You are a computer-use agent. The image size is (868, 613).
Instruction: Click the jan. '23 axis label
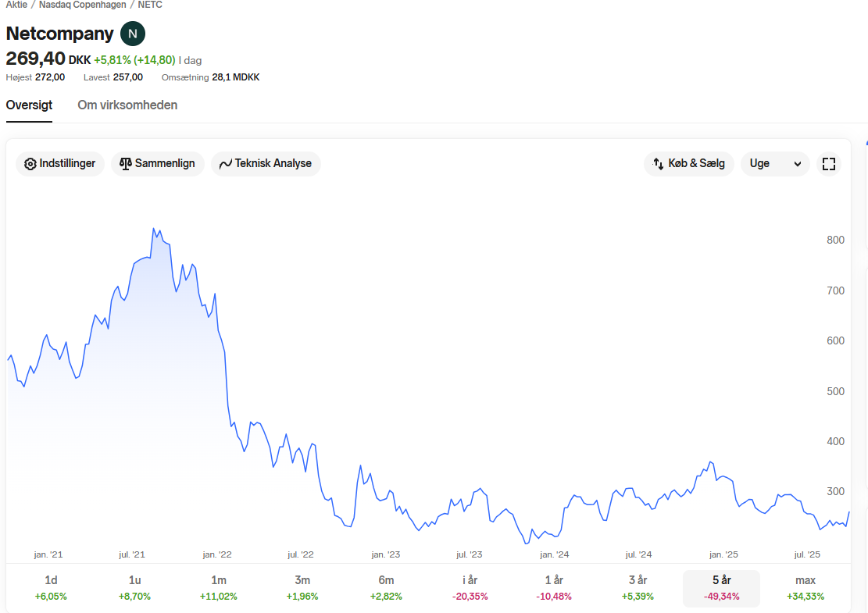386,554
